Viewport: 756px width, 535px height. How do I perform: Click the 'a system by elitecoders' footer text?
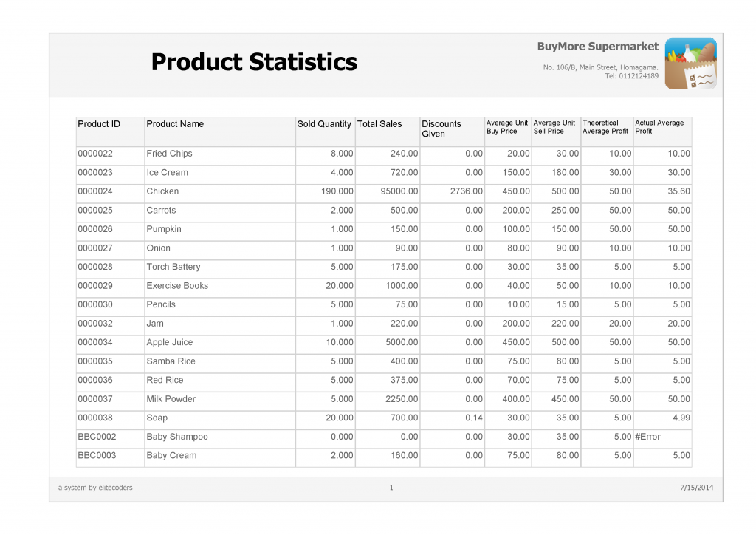pyautogui.click(x=95, y=488)
